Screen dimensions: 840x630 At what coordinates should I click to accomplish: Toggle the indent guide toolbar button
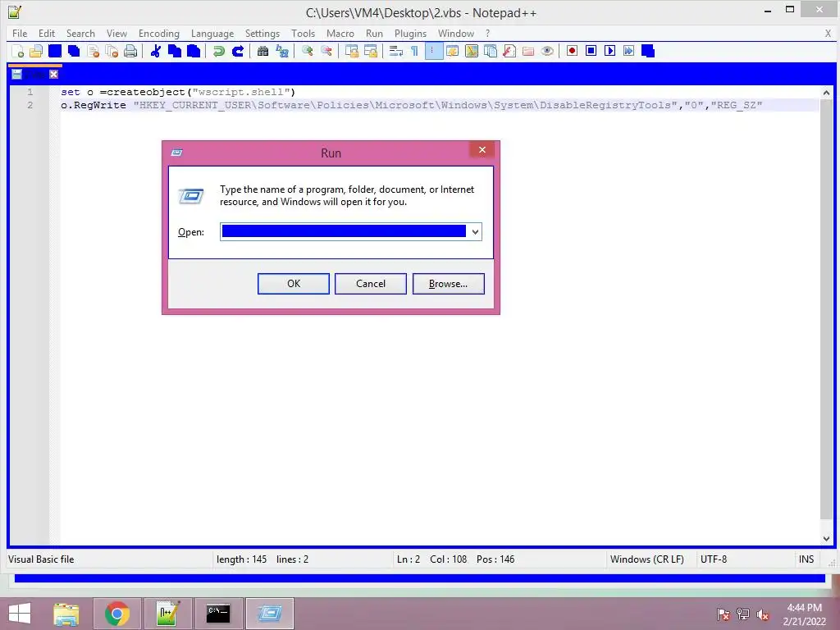click(x=434, y=51)
